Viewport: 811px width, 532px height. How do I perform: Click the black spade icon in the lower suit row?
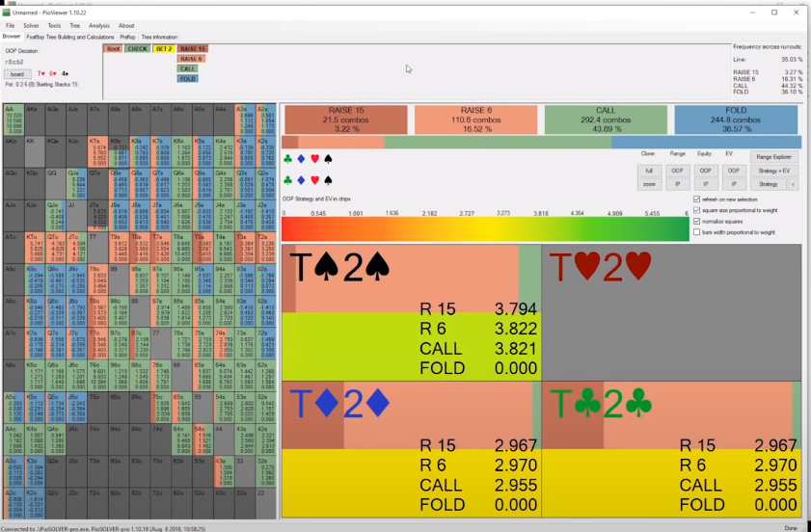coord(328,179)
